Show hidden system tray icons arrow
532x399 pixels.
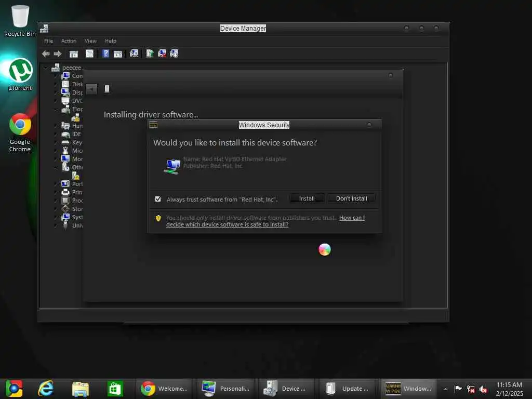coord(445,389)
